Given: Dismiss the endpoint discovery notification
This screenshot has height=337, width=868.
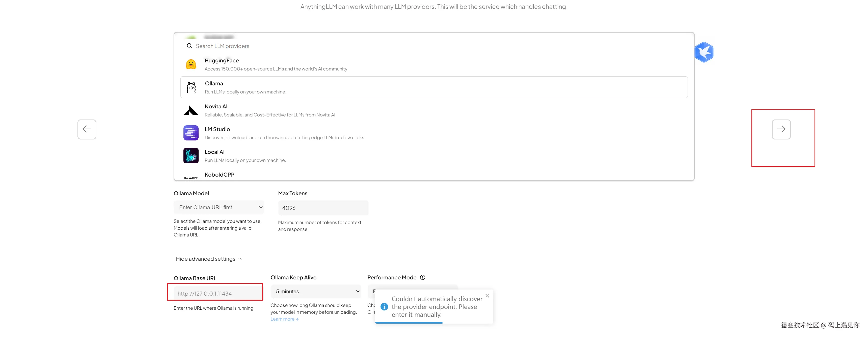Looking at the screenshot, I should pos(487,296).
